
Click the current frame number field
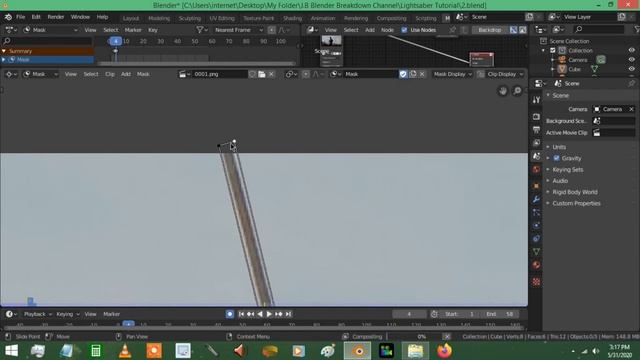[409, 314]
